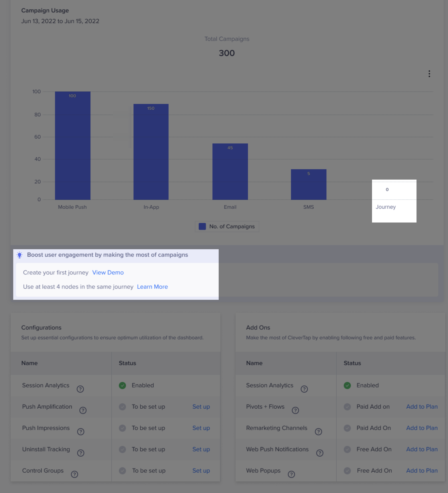Open Learn More about journey nodes
Image resolution: width=448 pixels, height=493 pixels.
tap(152, 287)
